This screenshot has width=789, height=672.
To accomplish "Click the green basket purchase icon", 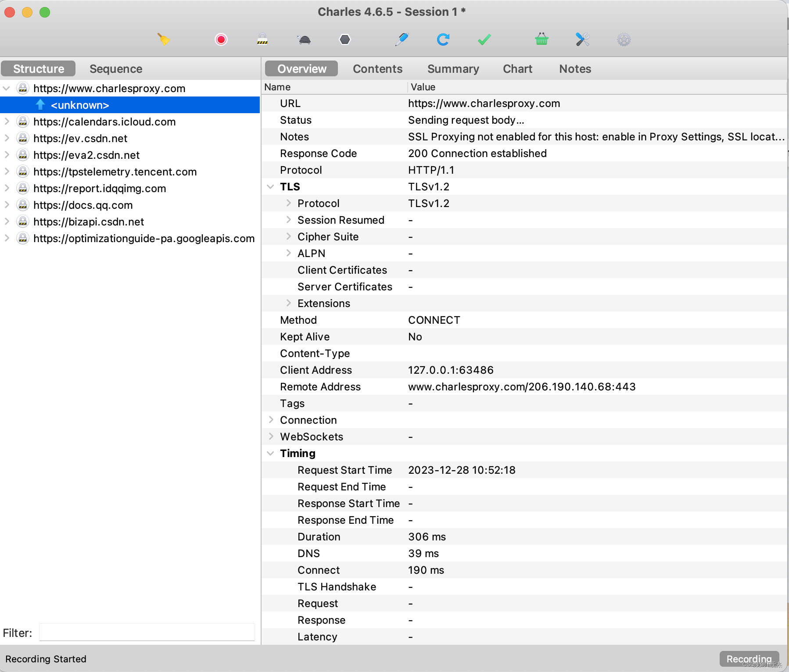I will point(542,39).
